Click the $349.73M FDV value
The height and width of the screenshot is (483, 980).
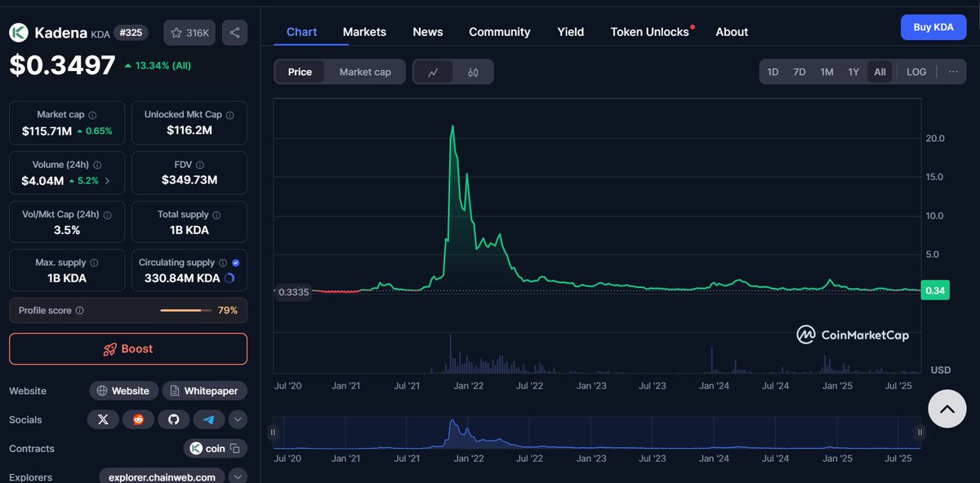(189, 180)
